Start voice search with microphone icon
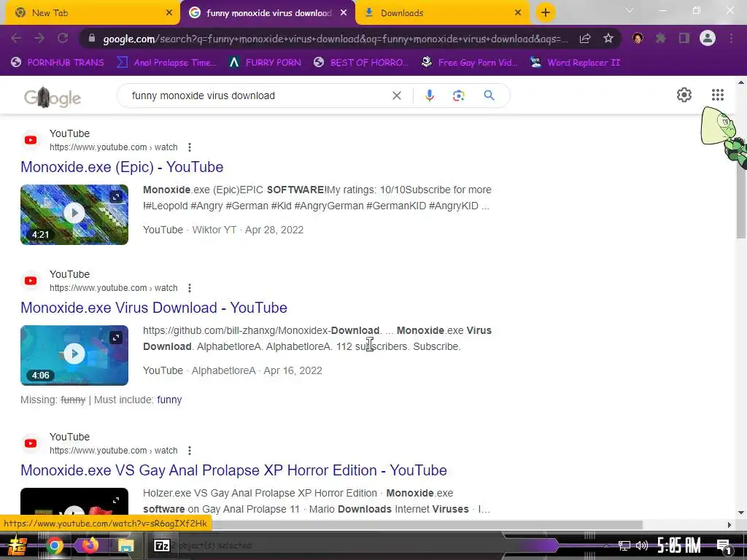The height and width of the screenshot is (560, 747). tap(429, 96)
